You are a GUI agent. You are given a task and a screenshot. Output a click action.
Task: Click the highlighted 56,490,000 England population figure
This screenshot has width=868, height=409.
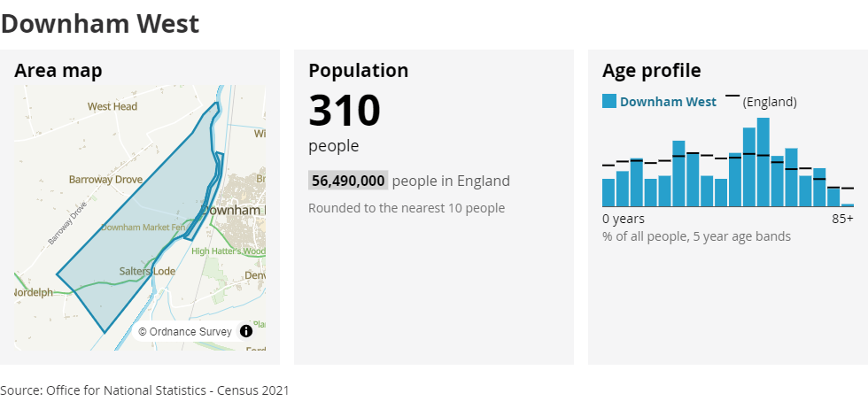point(348,181)
